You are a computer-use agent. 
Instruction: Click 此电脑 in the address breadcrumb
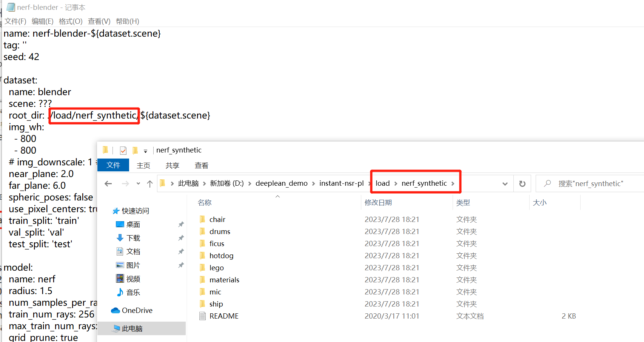188,183
